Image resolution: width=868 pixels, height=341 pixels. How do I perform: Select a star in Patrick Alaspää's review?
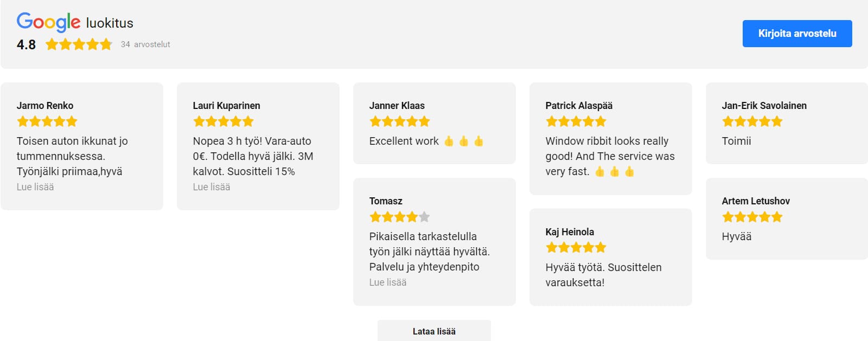(x=575, y=121)
